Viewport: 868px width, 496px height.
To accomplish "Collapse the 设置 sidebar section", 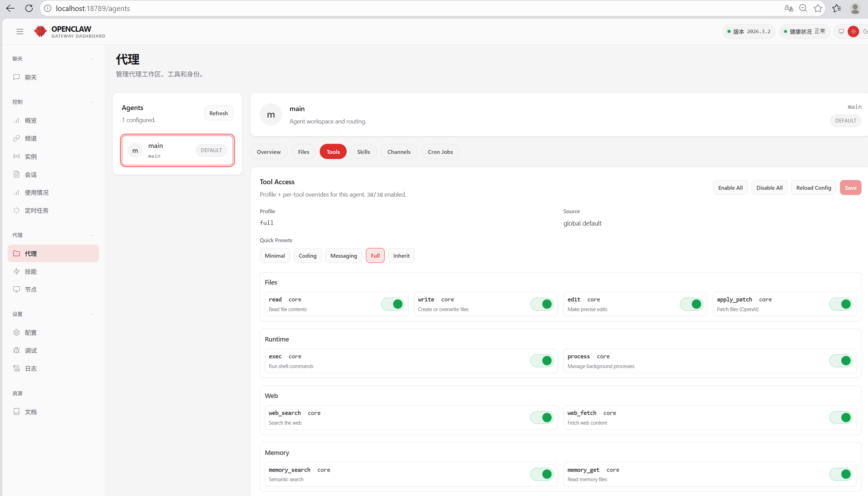I will tap(93, 314).
